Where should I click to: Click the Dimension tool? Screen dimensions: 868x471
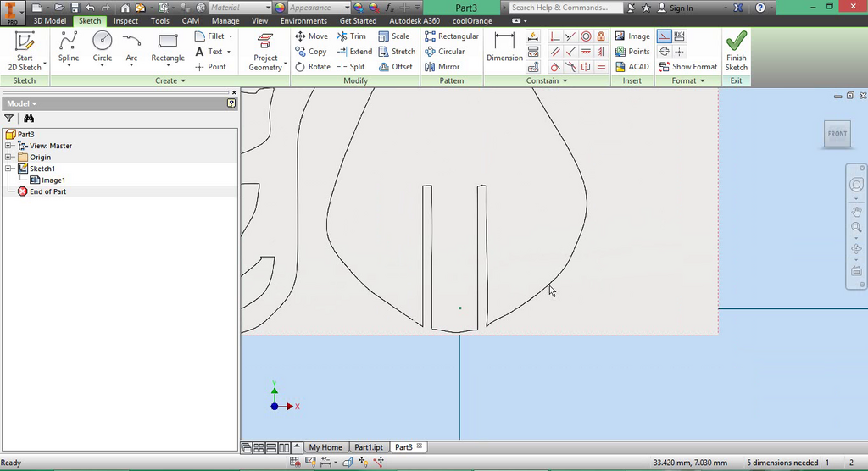[504, 47]
